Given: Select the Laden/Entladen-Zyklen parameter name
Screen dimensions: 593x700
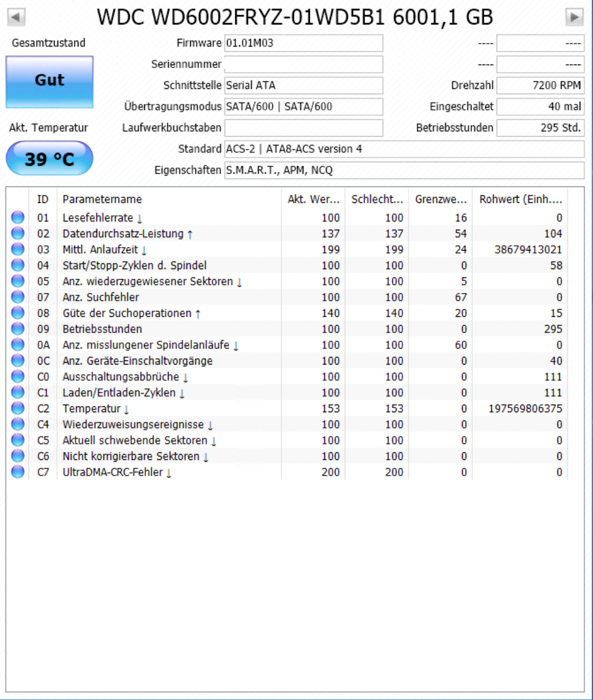Looking at the screenshot, I should click(x=123, y=392).
